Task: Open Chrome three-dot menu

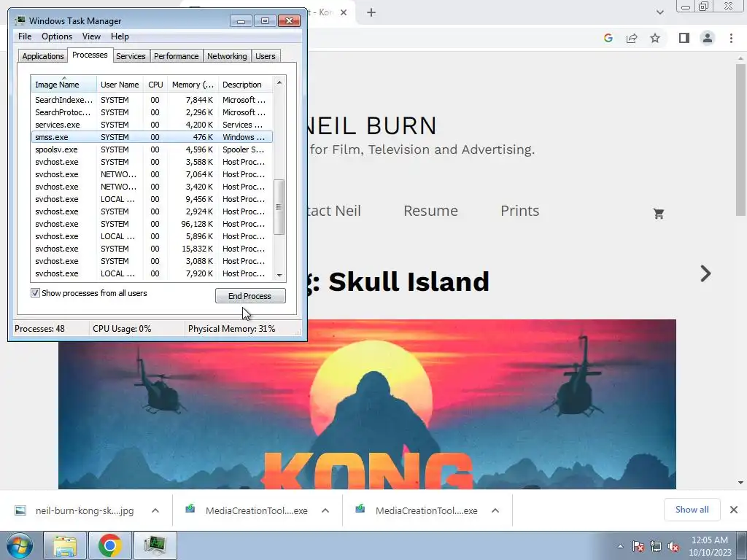Action: [731, 38]
